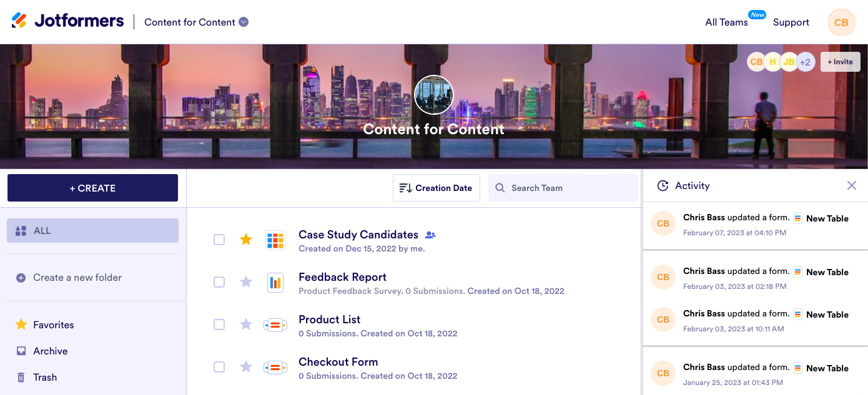Click the Jotformers logo icon

[x=19, y=21]
